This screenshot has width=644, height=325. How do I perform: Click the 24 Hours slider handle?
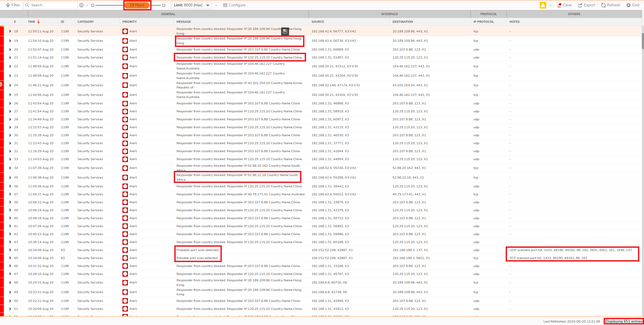[137, 5]
